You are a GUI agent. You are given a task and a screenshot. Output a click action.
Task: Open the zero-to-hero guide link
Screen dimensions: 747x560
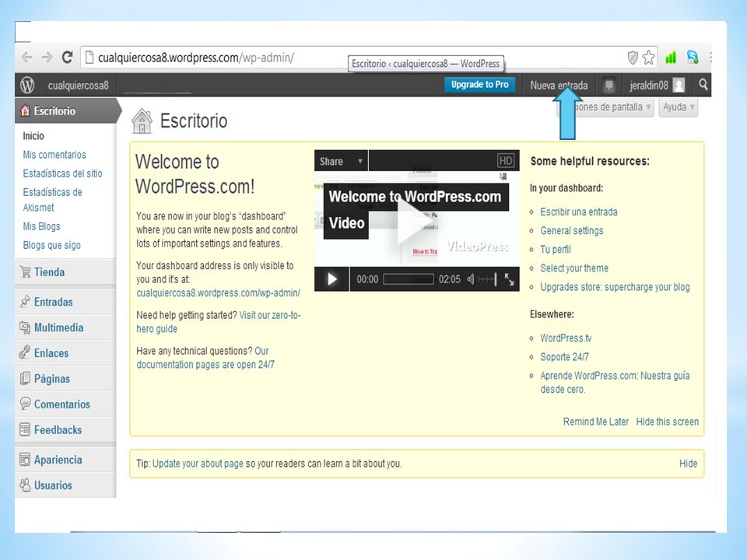click(x=218, y=322)
